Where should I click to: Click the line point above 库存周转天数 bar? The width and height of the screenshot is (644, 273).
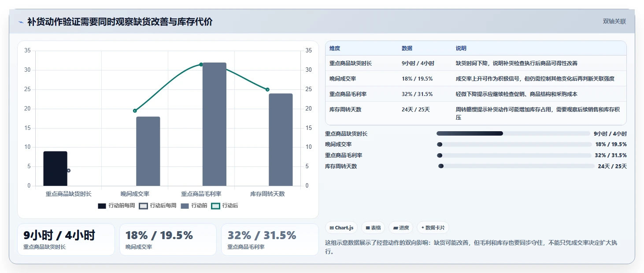coord(267,89)
